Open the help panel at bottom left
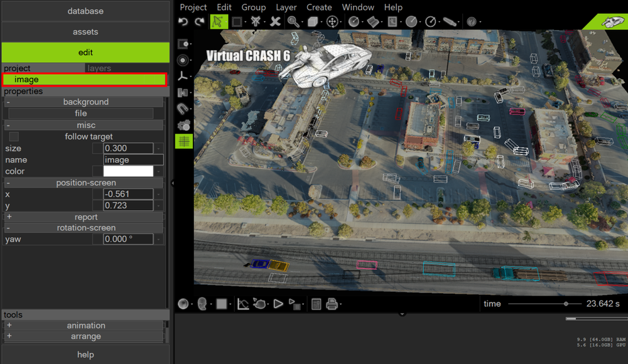 pyautogui.click(x=85, y=355)
